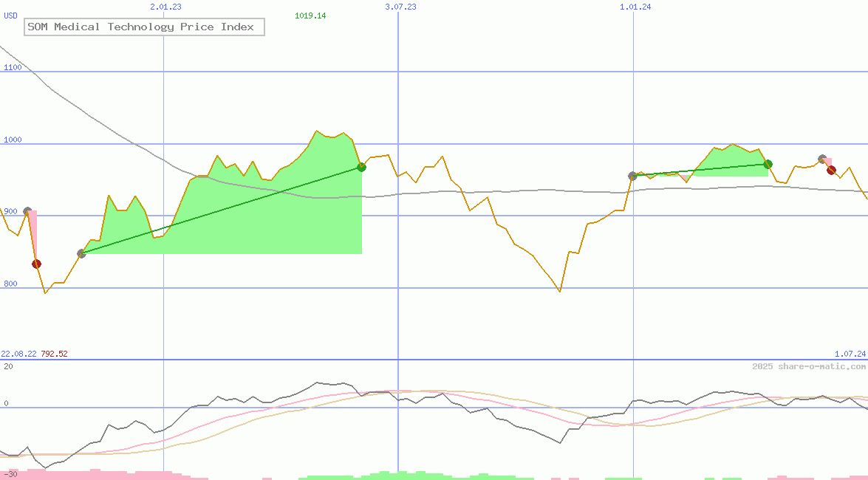868x480 pixels.
Task: Click the gray entry marker on the 1.01.24 line
Action: pos(633,176)
